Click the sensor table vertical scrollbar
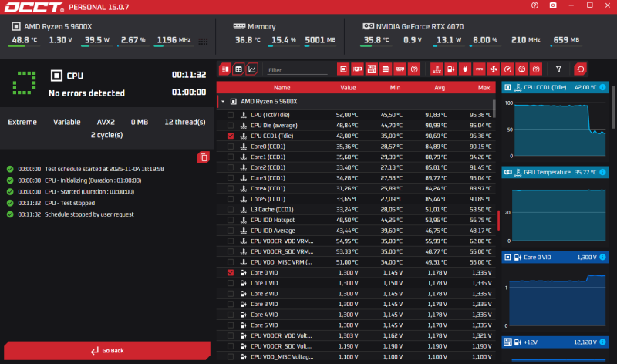The image size is (617, 364). 494,109
